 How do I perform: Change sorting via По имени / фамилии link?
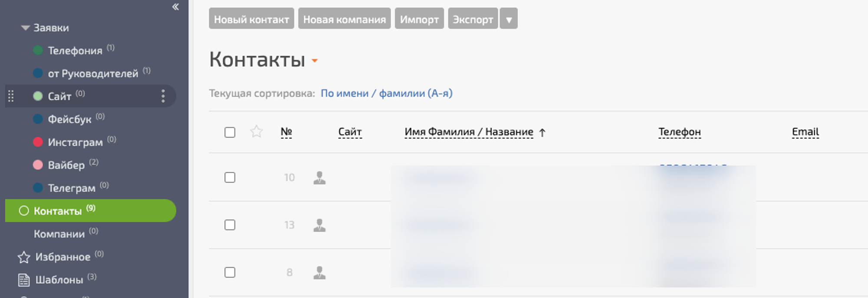[386, 93]
